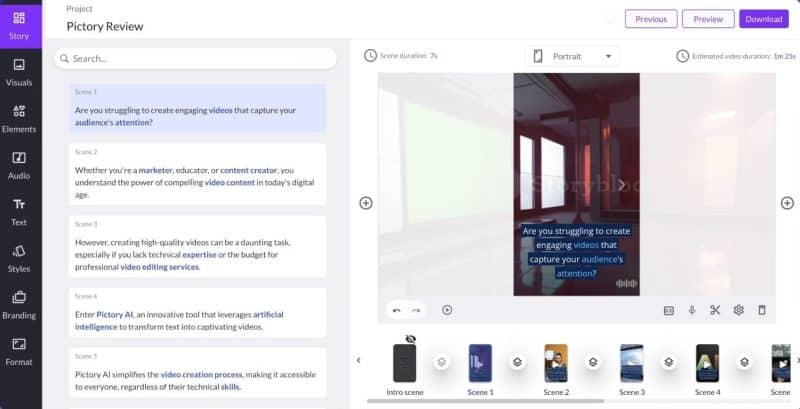Click highlighted keyword 'Pictory AI' in Scene 4
Image resolution: width=800 pixels, height=409 pixels.
[x=115, y=315]
